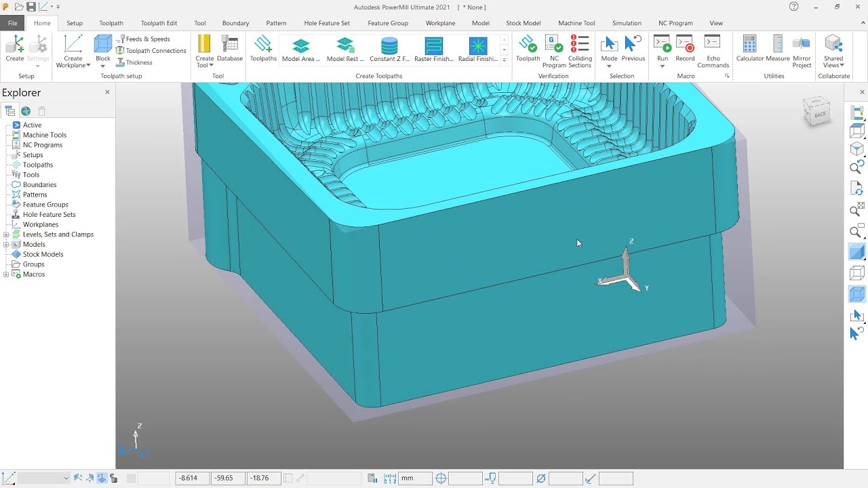This screenshot has height=488, width=868.
Task: Select Stock Models in Explorer
Action: pyautogui.click(x=43, y=254)
